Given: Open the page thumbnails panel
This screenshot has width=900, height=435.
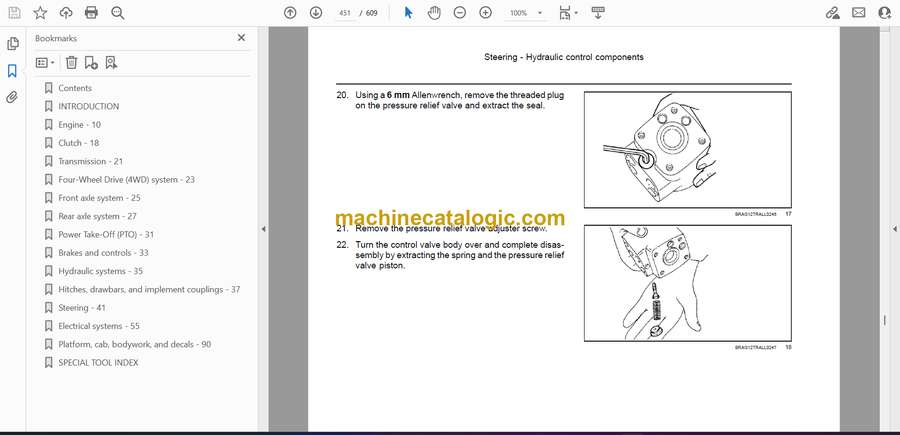Looking at the screenshot, I should [13, 44].
